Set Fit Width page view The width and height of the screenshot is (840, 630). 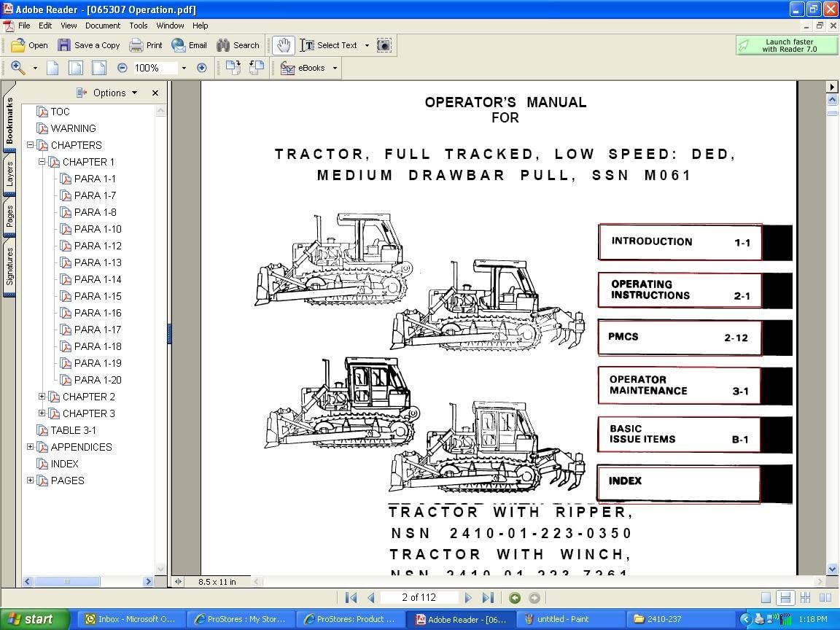coord(99,68)
